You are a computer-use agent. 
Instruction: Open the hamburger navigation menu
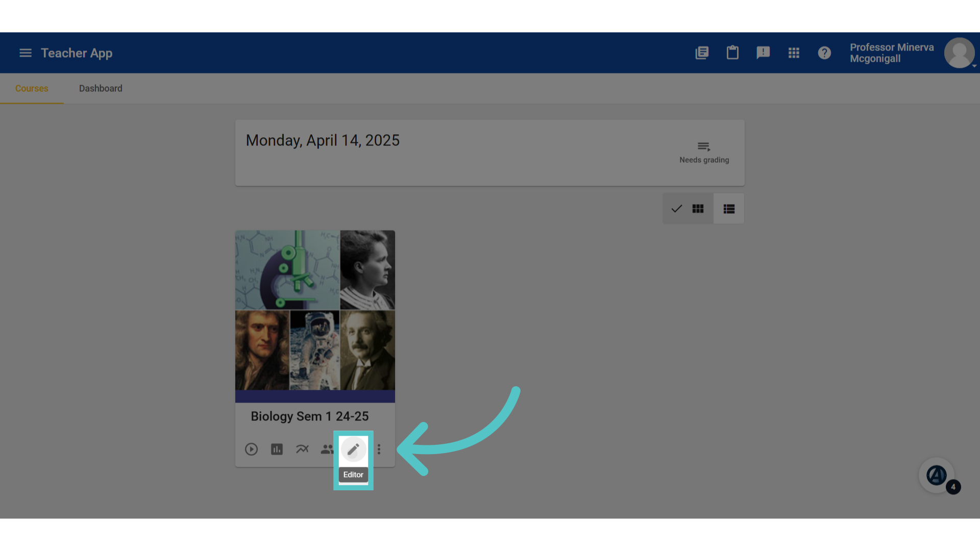pyautogui.click(x=26, y=53)
